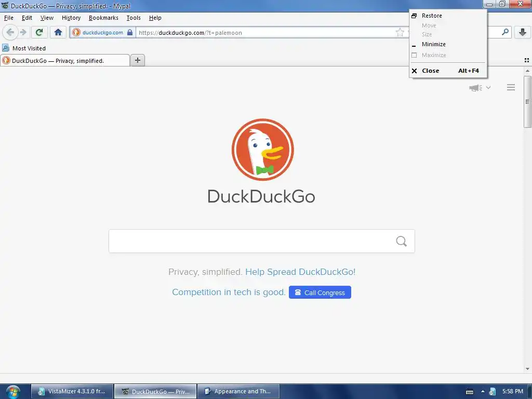Open the Windows Start orb
This screenshot has height=399, width=532.
(x=13, y=392)
